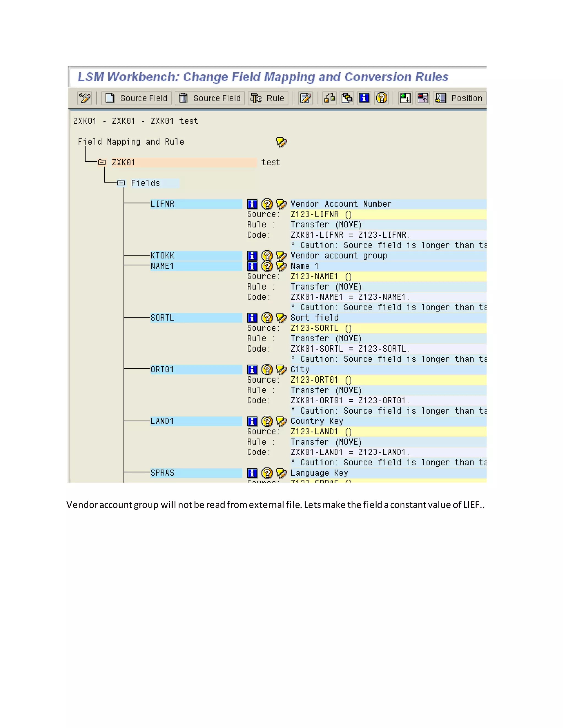The height and width of the screenshot is (728, 563).
Task: Open info icon for NAME1 row
Action: coord(252,266)
